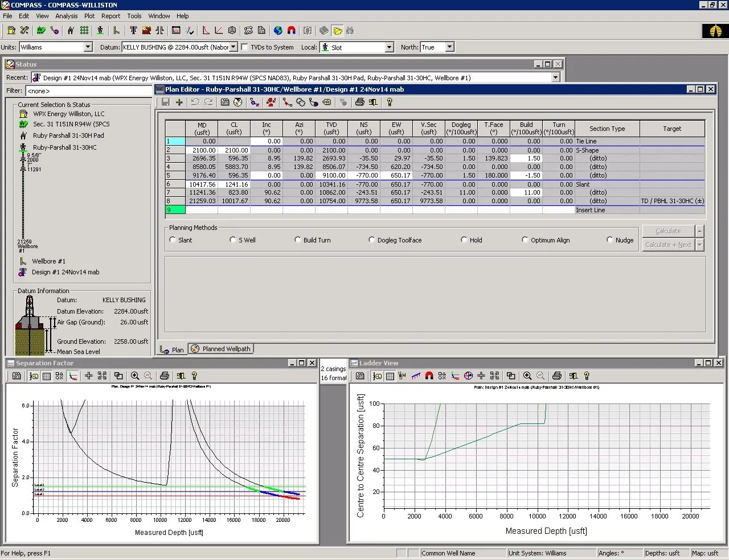Click the green dot grid icon in main toolbar
The width and height of the screenshot is (729, 560).
pos(84,31)
